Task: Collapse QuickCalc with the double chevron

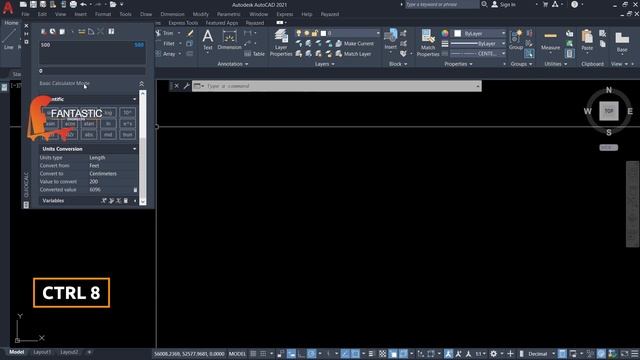Action: (142, 84)
